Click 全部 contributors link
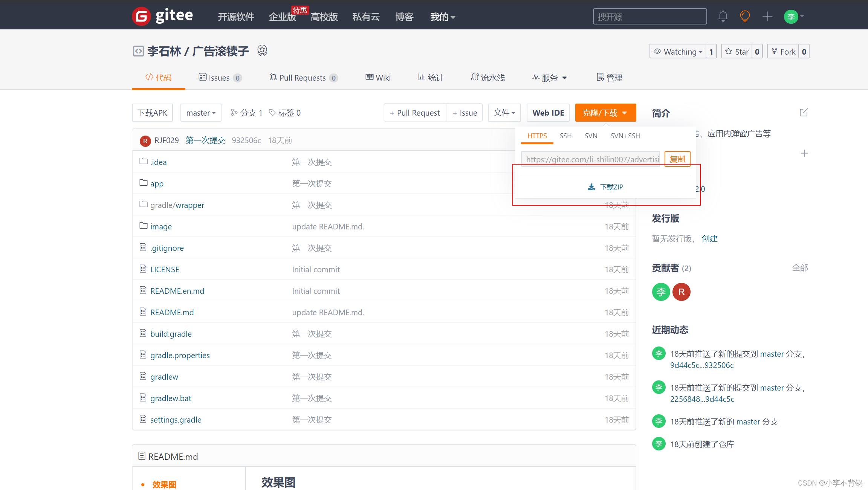 800,268
